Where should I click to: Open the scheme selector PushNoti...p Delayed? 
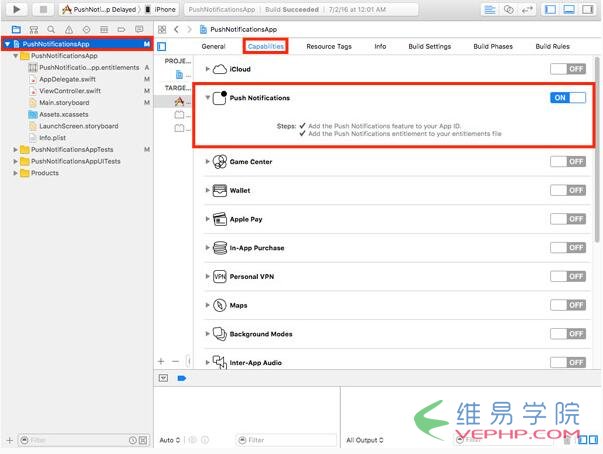click(100, 9)
